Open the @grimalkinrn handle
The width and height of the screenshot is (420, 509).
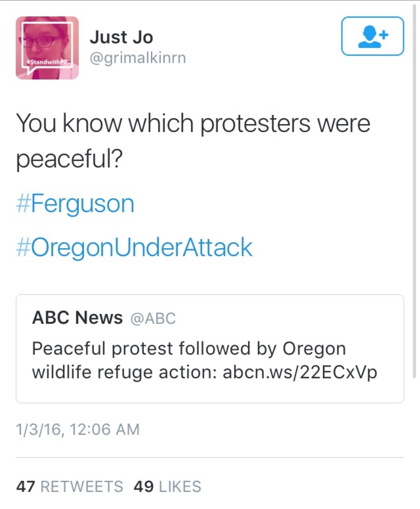(137, 58)
